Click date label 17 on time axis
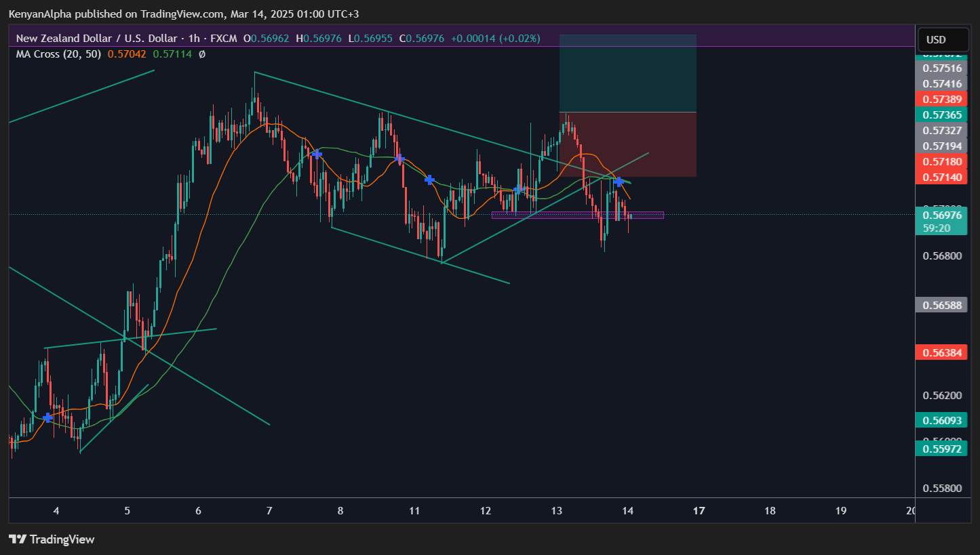 click(x=699, y=510)
